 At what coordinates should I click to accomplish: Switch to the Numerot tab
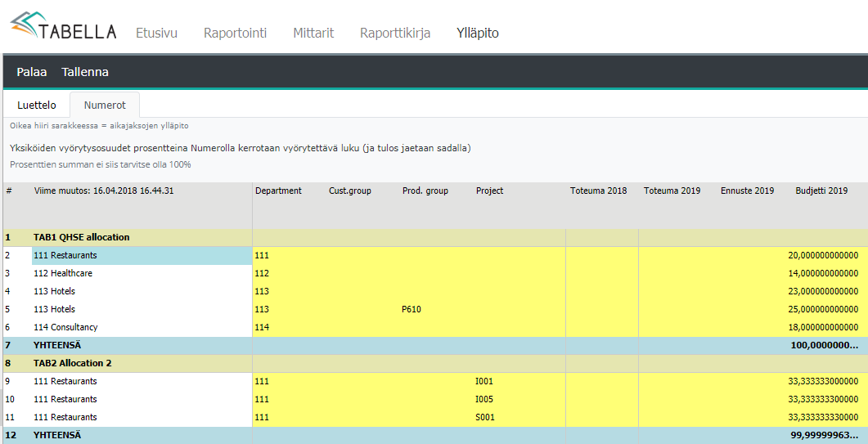(x=105, y=105)
